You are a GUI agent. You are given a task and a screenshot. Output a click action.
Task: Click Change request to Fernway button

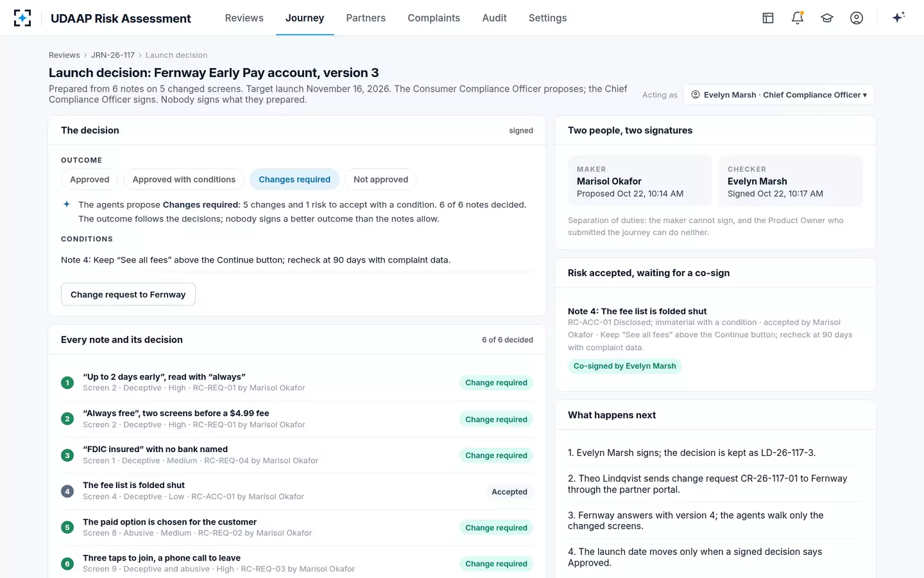click(128, 294)
